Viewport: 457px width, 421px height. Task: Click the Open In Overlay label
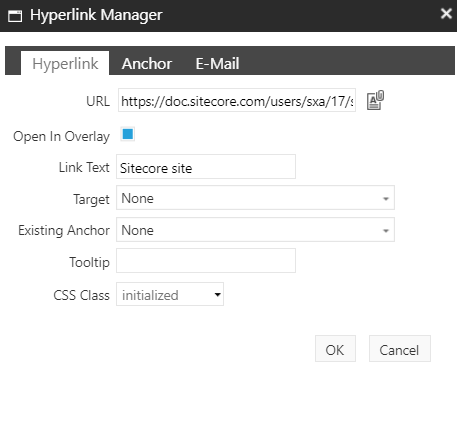[x=61, y=136]
